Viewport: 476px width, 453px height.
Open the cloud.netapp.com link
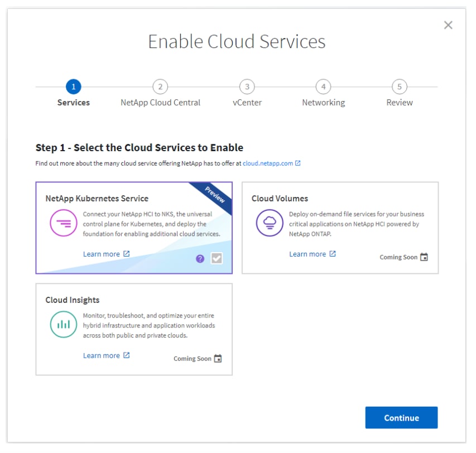[x=268, y=163]
